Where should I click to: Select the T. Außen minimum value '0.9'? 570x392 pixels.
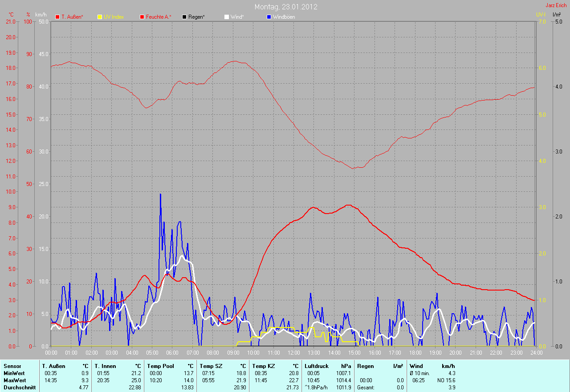click(x=85, y=373)
